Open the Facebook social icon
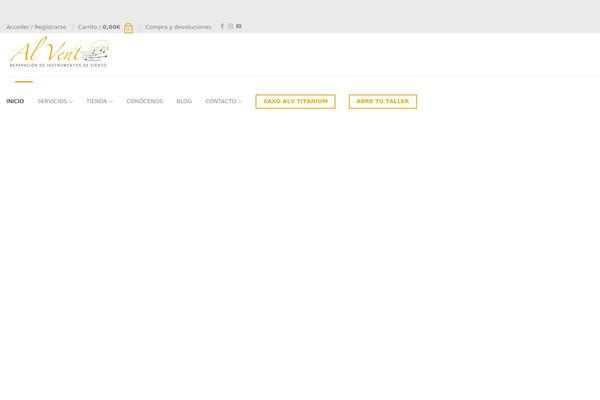Screen dimensions: 600x400 point(222,26)
